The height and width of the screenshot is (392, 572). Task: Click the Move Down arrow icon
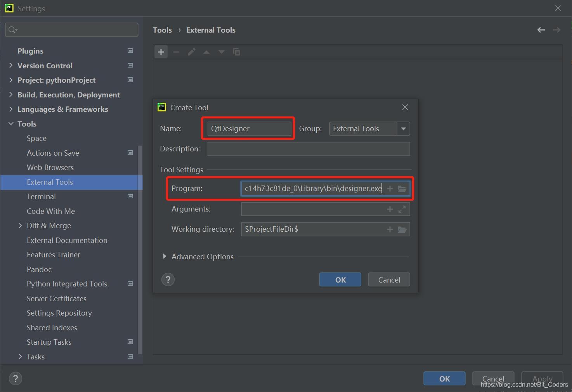[x=222, y=52]
